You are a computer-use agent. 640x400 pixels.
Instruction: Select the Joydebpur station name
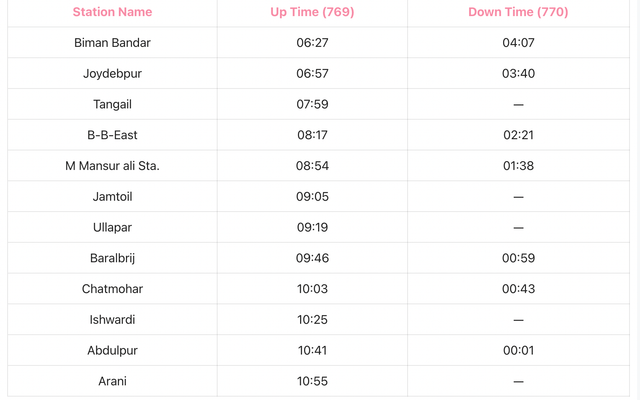pos(112,73)
